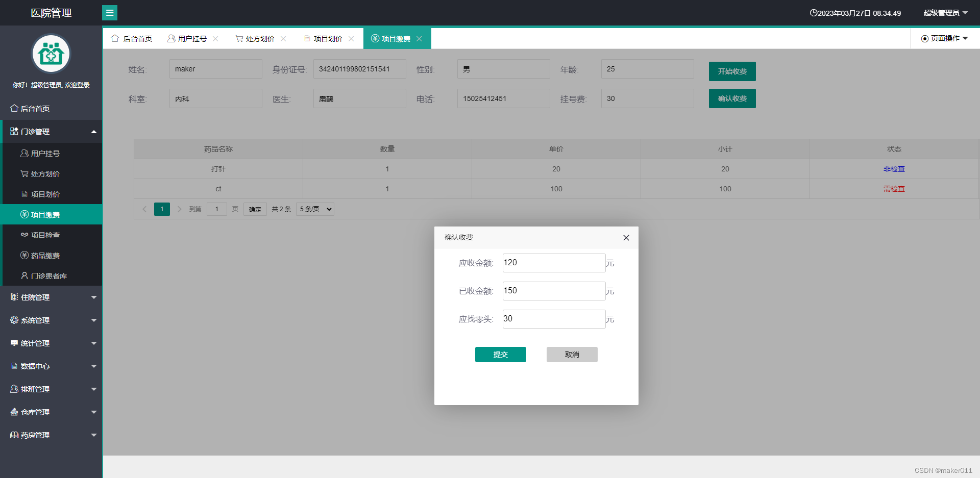Submit payment with 提交 button
Image resolution: width=980 pixels, height=478 pixels.
point(501,355)
